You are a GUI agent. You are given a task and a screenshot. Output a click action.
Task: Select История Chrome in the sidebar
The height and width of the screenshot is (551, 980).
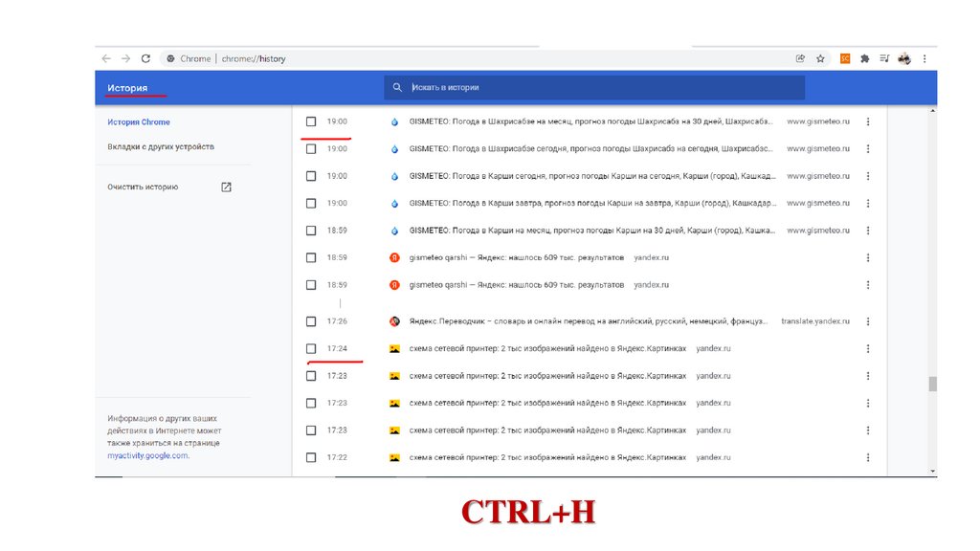pos(138,121)
